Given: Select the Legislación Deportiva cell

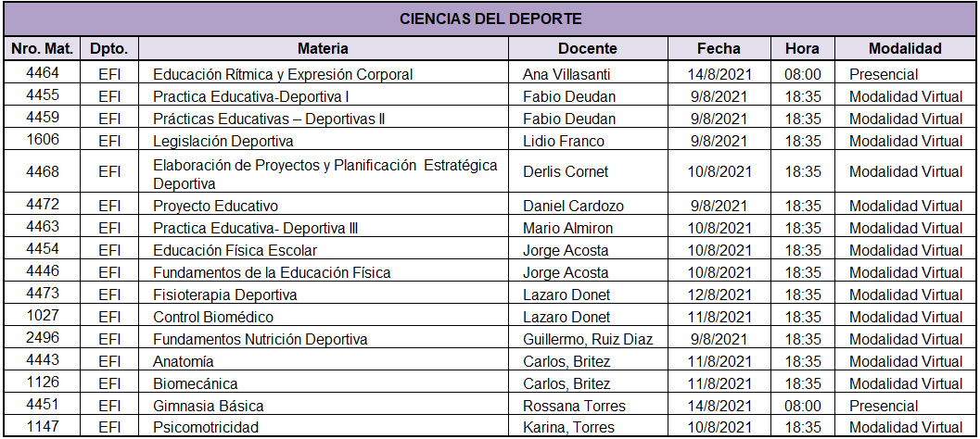Looking at the screenshot, I should pos(324,141).
